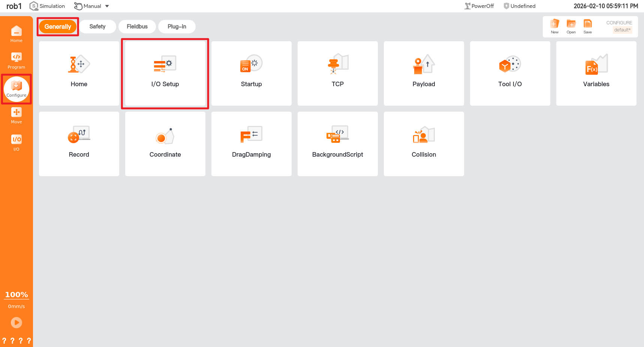Open the Tool I/O tile
This screenshot has width=644, height=347.
[x=510, y=73]
